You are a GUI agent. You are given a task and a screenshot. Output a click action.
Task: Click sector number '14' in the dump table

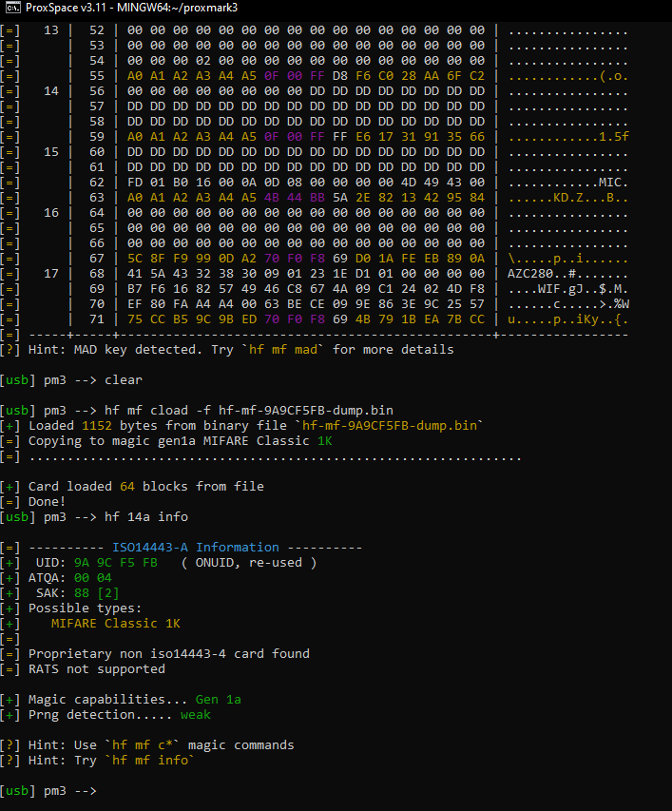pos(51,91)
